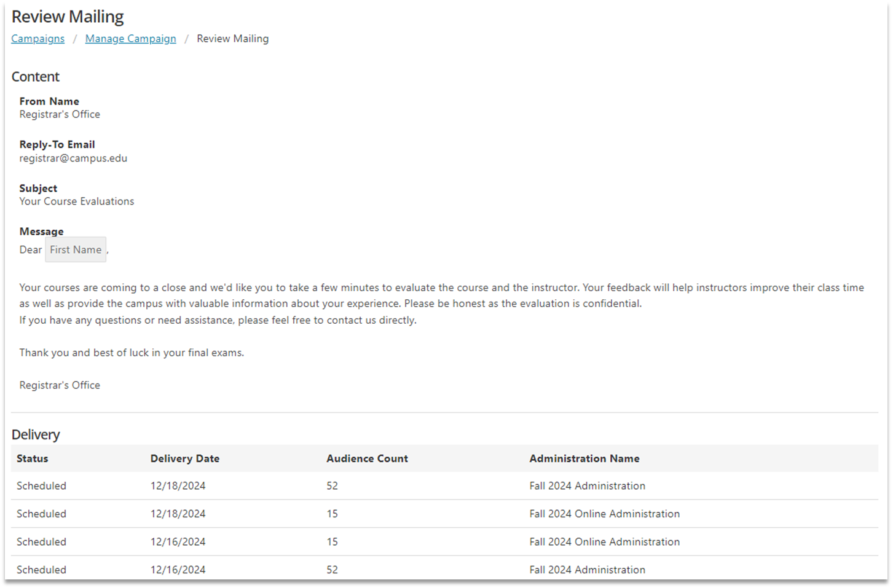
Task: Click the Message label
Action: (x=41, y=231)
